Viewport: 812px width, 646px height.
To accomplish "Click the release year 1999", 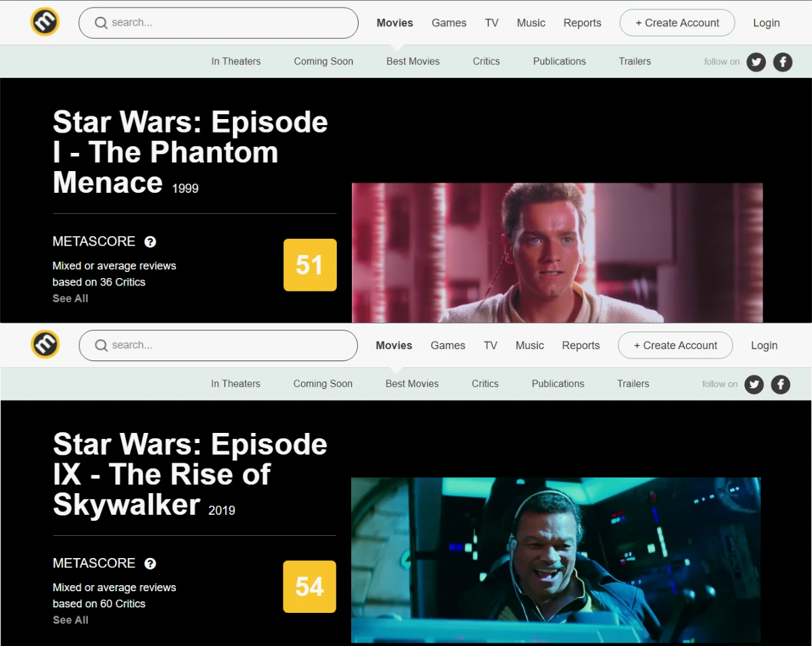I will (185, 189).
